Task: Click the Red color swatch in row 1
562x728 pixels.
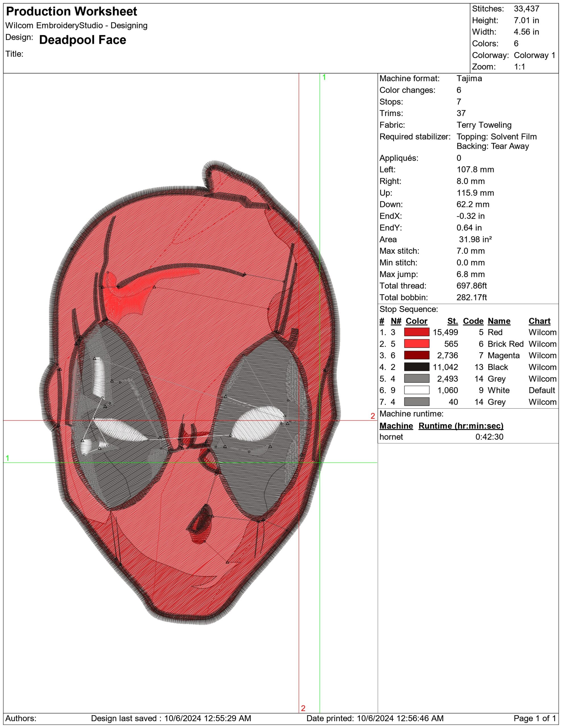Action: click(417, 332)
